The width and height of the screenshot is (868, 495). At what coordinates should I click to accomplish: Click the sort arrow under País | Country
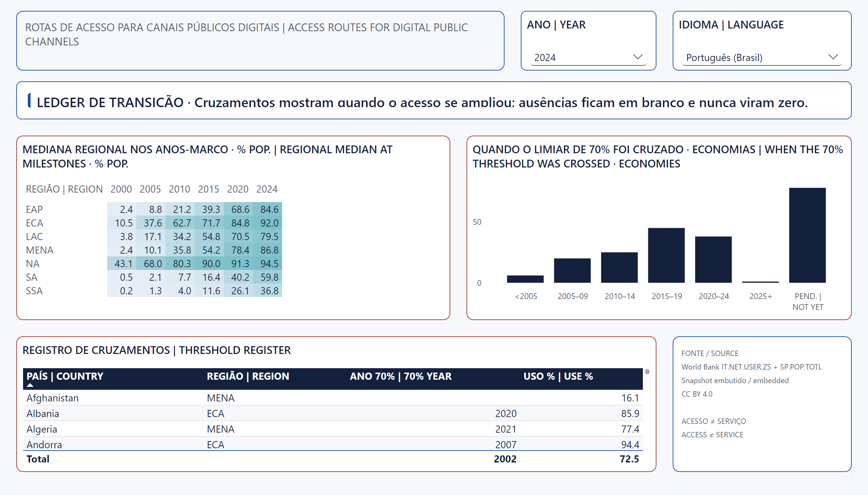[x=30, y=385]
